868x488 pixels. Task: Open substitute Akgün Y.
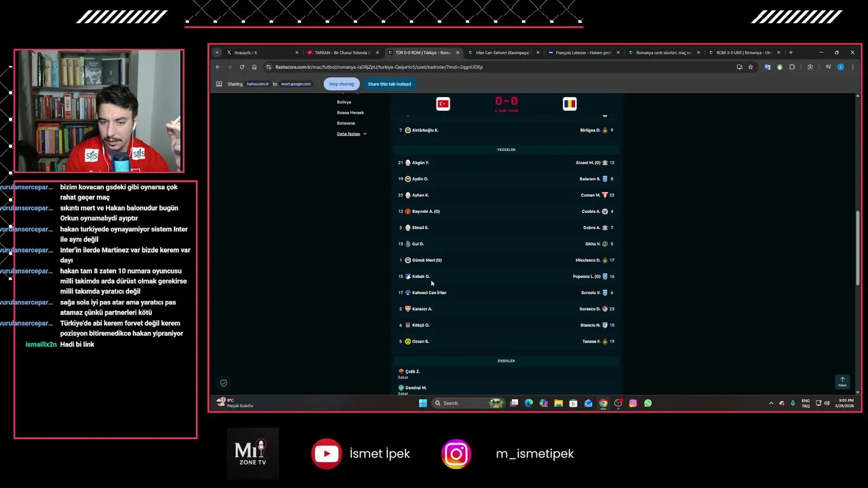(420, 163)
